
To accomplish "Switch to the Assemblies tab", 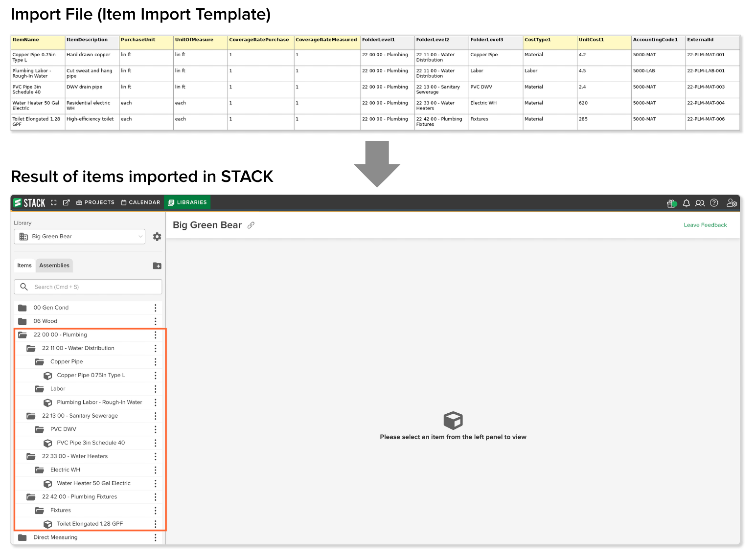I will tap(54, 266).
